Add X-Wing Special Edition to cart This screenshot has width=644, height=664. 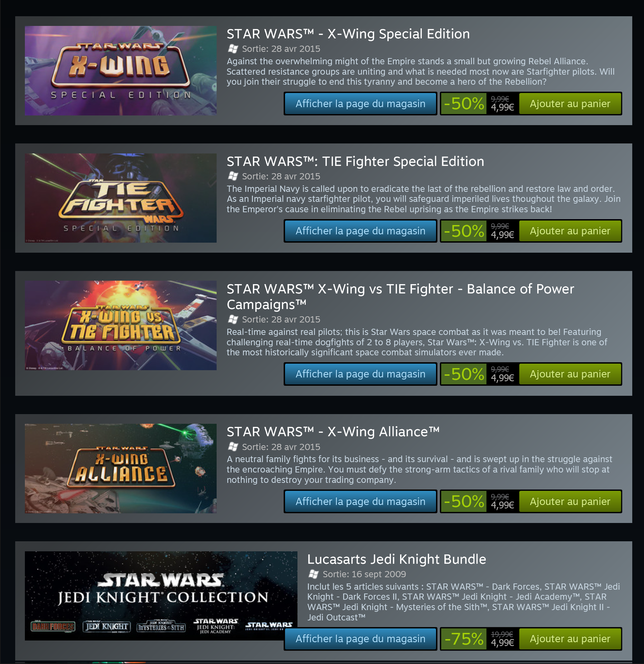click(x=570, y=104)
